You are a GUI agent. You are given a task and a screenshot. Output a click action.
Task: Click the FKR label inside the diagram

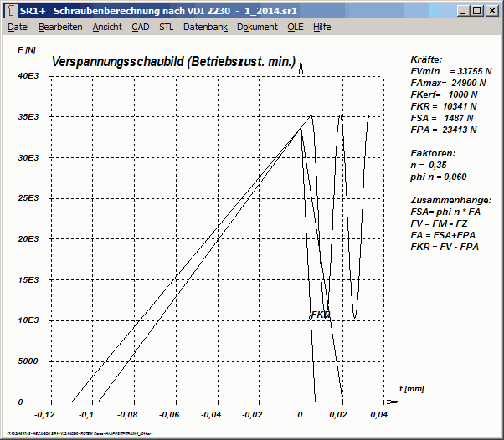coord(321,315)
